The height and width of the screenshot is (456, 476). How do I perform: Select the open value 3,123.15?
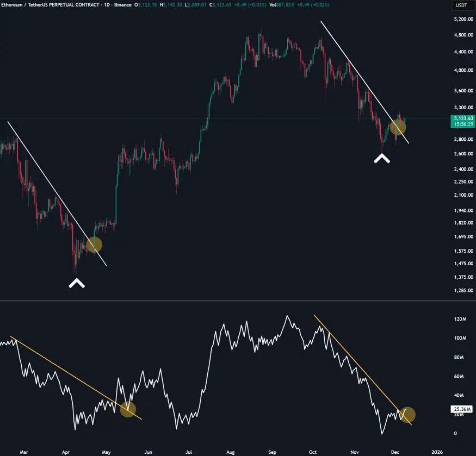click(x=147, y=5)
